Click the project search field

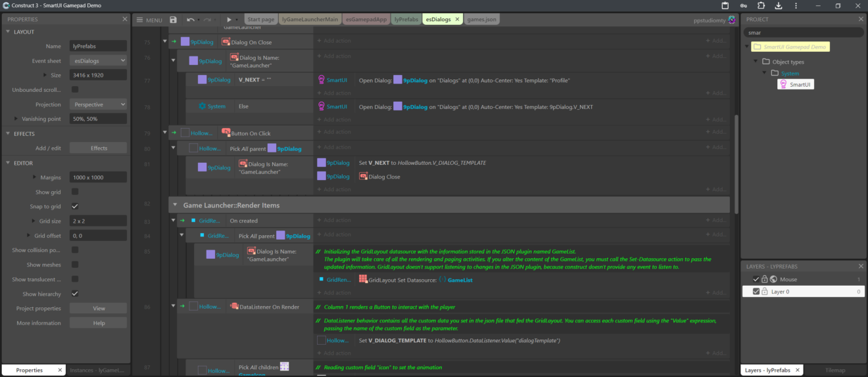click(804, 32)
